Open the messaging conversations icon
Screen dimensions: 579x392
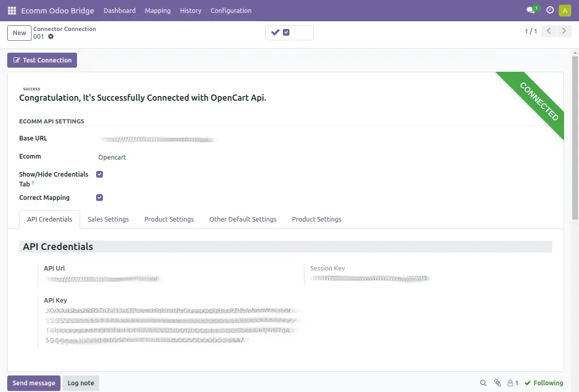click(x=530, y=10)
